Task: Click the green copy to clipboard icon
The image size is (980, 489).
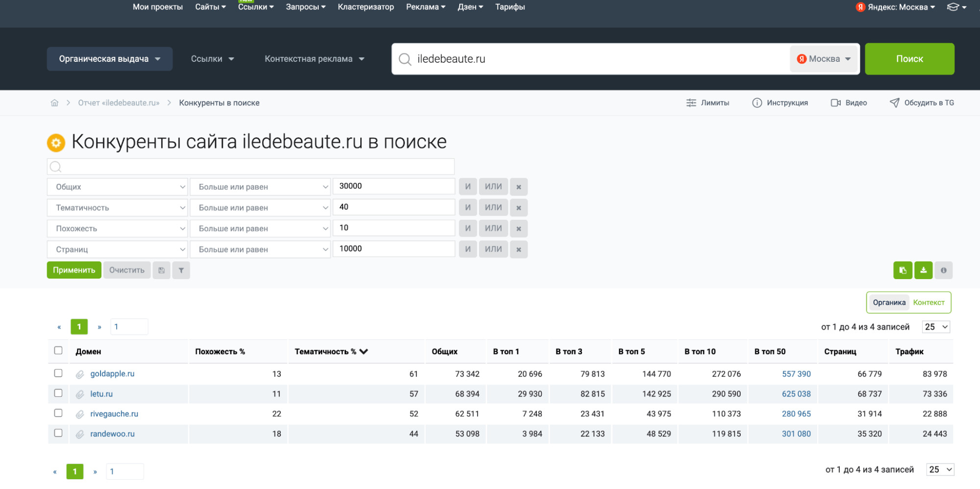Action: pyautogui.click(x=903, y=270)
